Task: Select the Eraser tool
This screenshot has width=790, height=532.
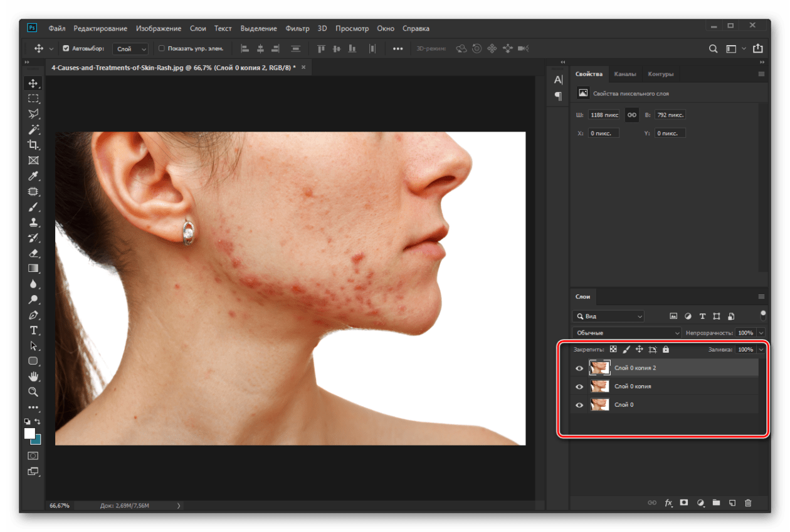Action: pos(33,253)
